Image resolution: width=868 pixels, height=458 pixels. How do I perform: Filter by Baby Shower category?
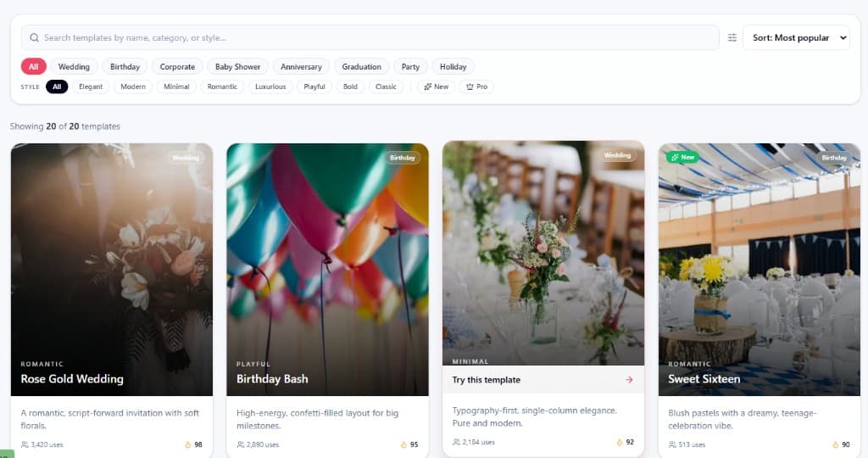pos(237,66)
